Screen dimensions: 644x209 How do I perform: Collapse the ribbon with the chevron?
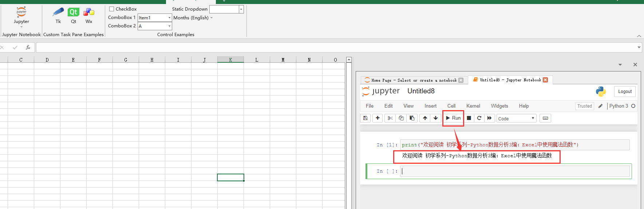[639, 36]
